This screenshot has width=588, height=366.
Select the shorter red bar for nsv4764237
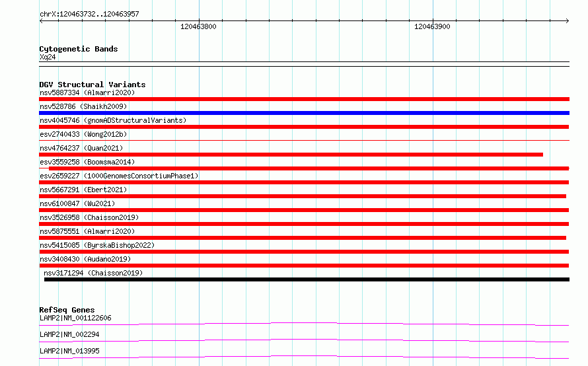[x=291, y=155]
